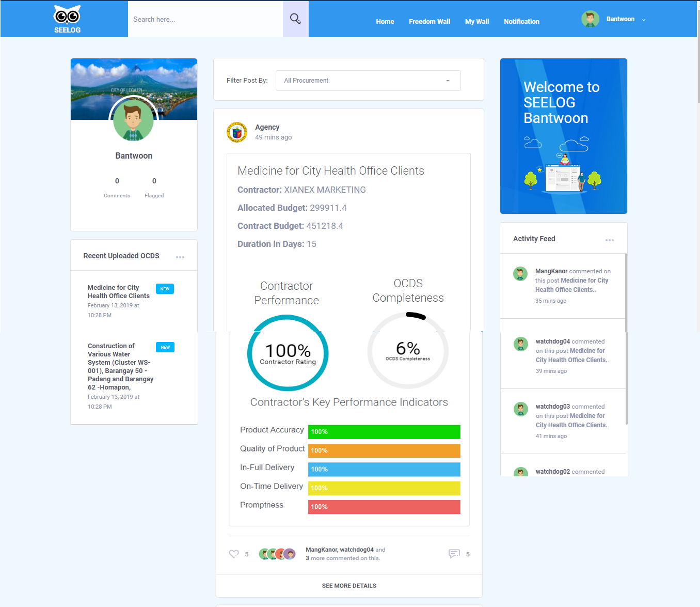
Task: Focus the Search here input field
Action: [205, 19]
